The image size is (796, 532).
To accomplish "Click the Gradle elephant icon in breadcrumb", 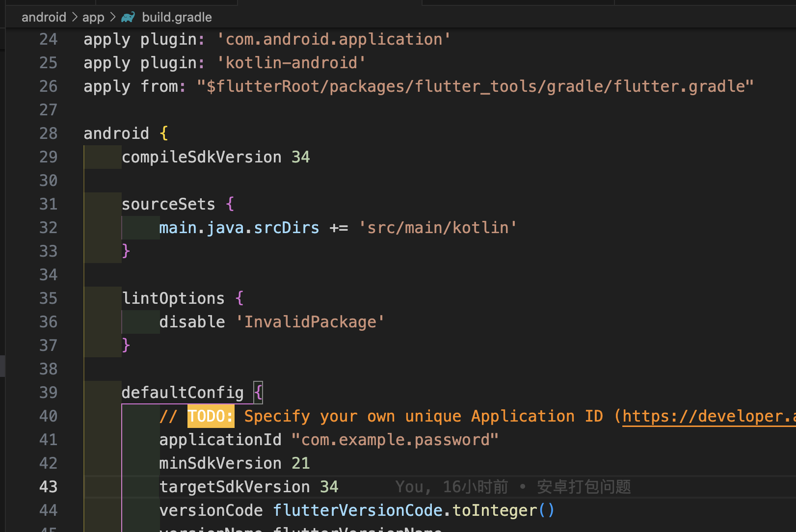I will [128, 17].
